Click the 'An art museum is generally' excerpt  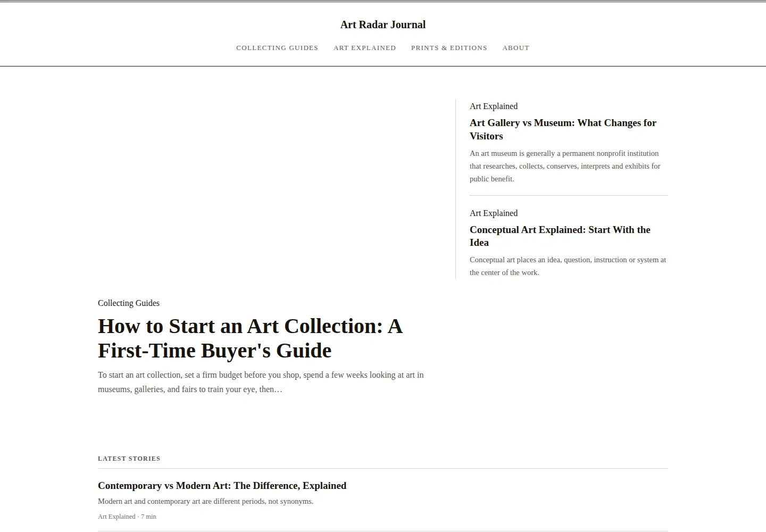tap(565, 166)
